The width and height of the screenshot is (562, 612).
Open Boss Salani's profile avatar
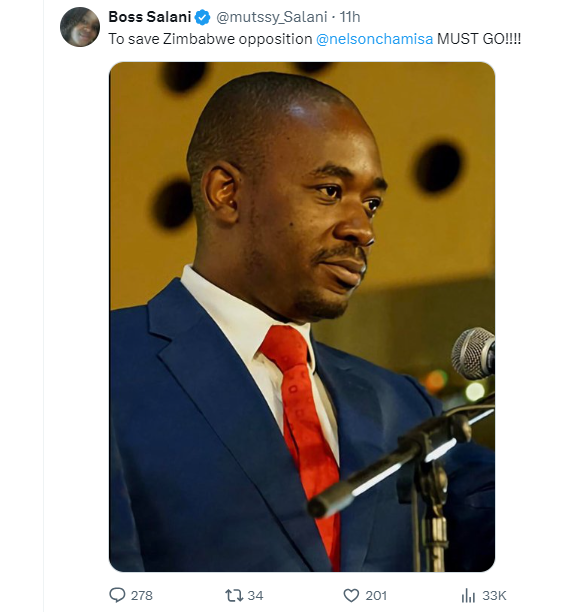point(80,27)
